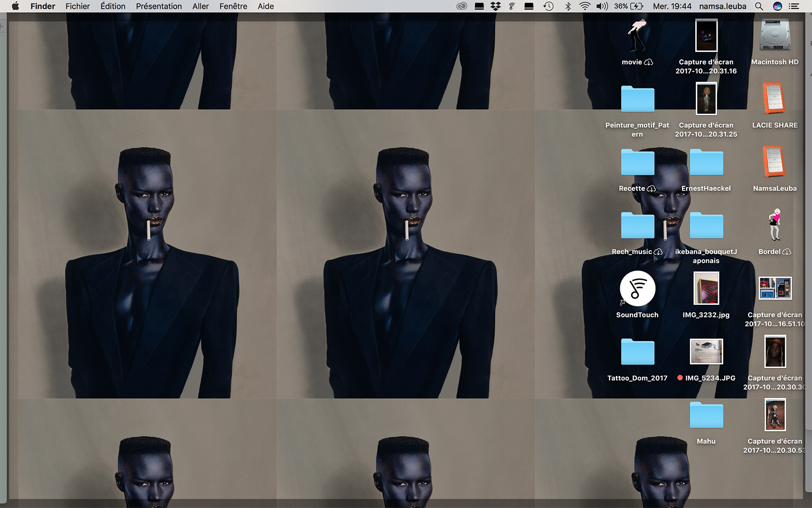
Task: Select the NamsaLeuba drive icon
Action: [774, 162]
